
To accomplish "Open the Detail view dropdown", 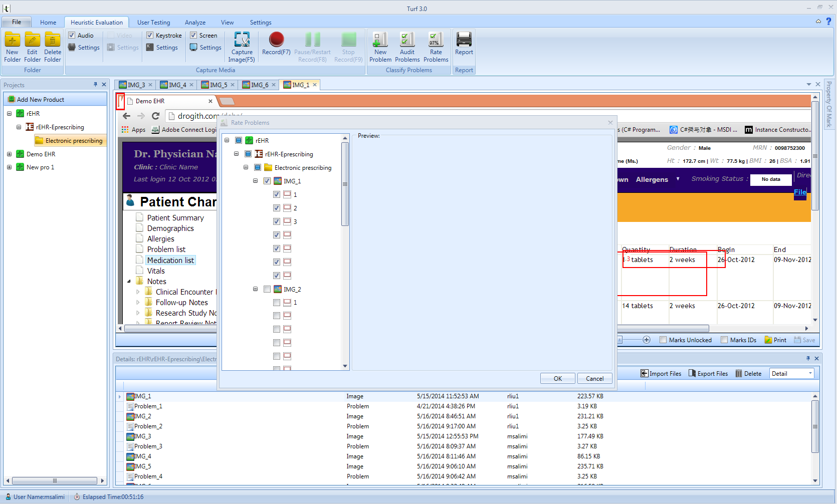I will pos(810,374).
